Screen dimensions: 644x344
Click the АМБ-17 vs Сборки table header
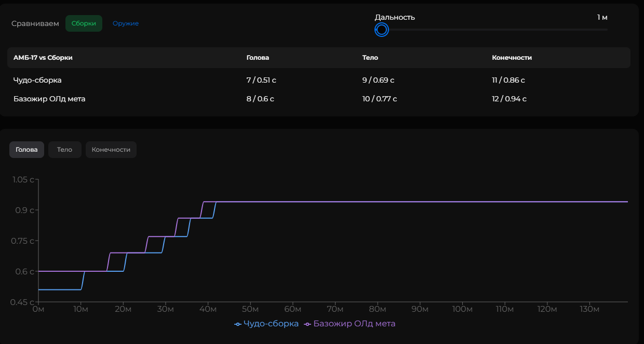point(43,58)
